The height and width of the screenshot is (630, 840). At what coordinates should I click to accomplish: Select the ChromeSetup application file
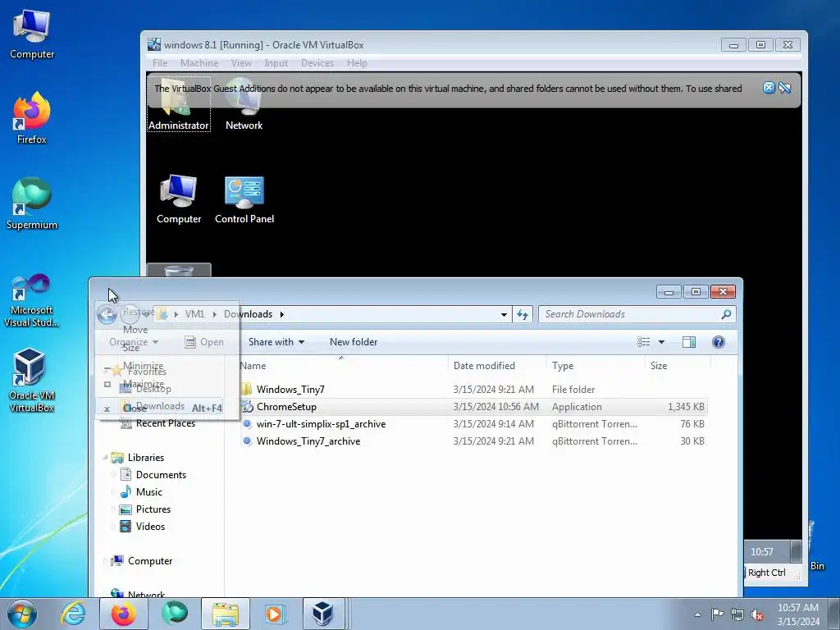pos(286,407)
